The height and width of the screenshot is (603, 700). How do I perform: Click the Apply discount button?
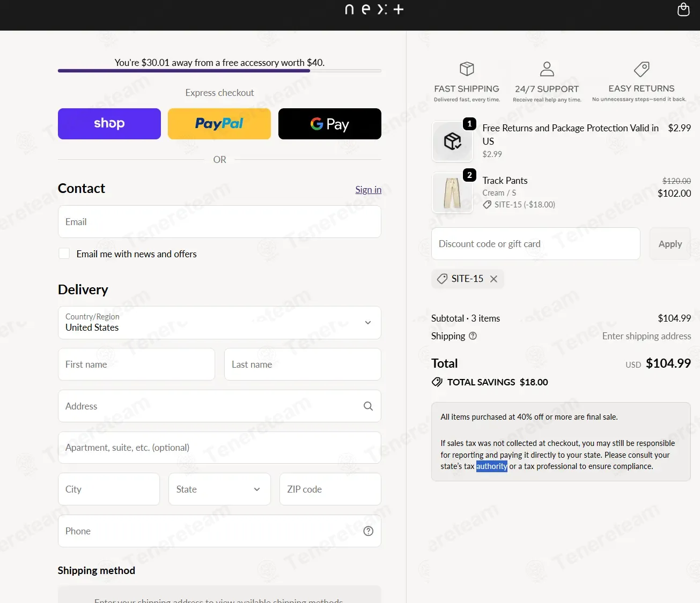[670, 244]
